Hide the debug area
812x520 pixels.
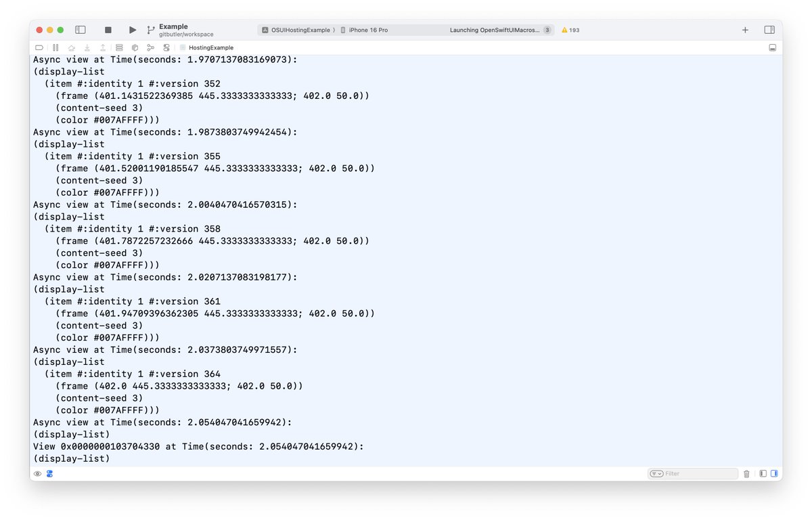pos(773,47)
